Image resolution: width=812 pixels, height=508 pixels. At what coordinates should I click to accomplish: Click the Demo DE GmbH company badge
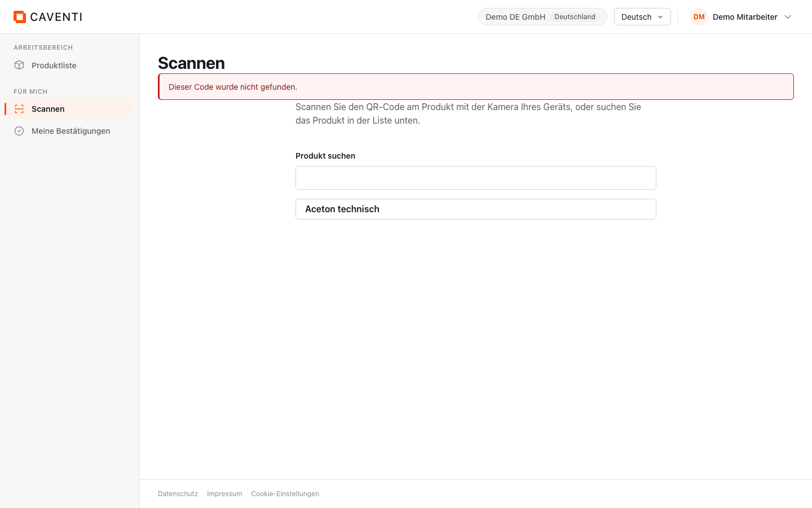[x=542, y=17]
